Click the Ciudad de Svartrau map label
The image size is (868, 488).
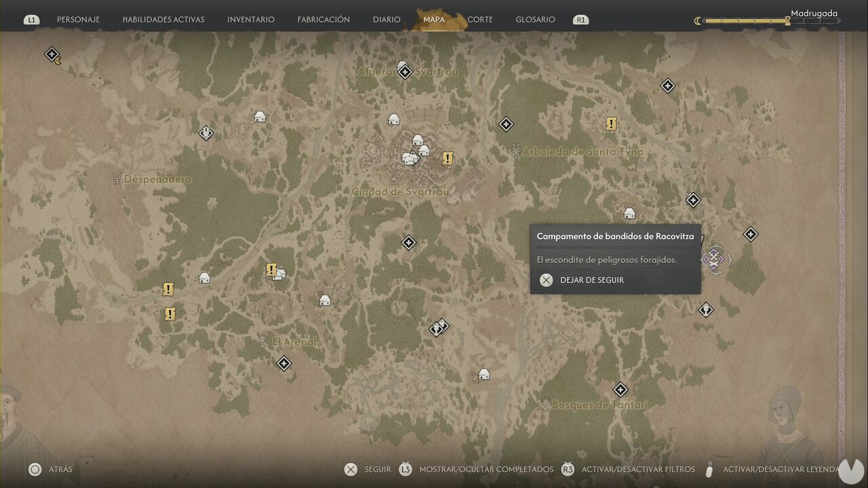[x=400, y=192]
